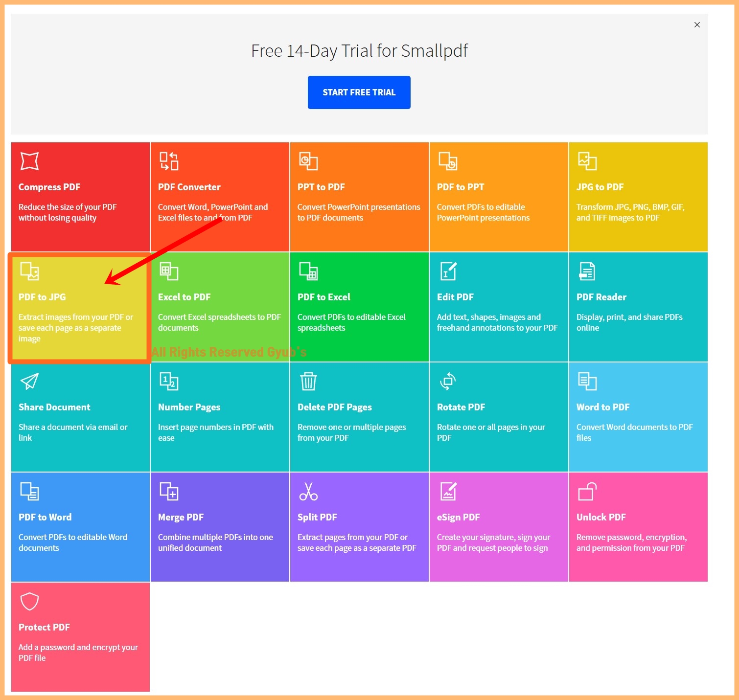Click the Merge PDF icon
Screen dimensions: 739x700
pos(169,491)
